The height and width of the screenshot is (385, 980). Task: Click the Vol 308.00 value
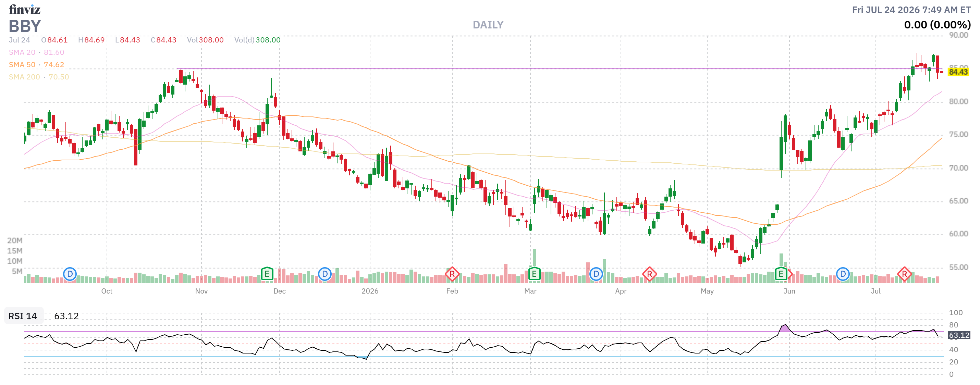[x=206, y=40]
